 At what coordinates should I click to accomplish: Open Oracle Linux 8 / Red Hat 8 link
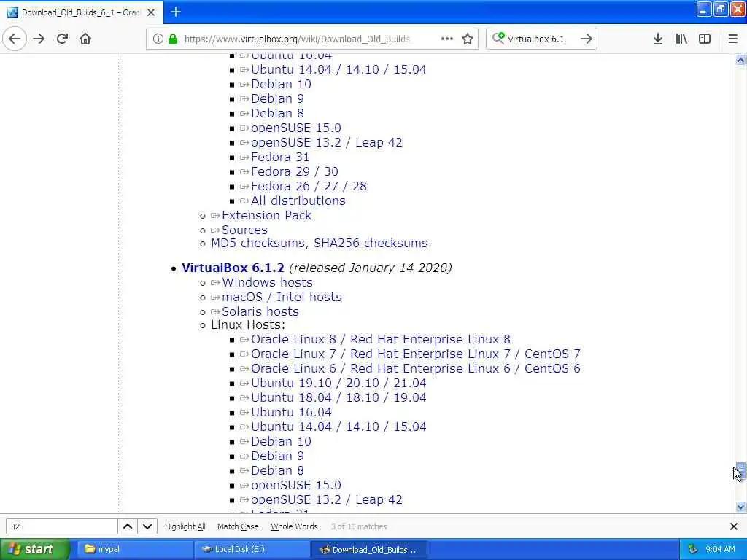click(381, 339)
